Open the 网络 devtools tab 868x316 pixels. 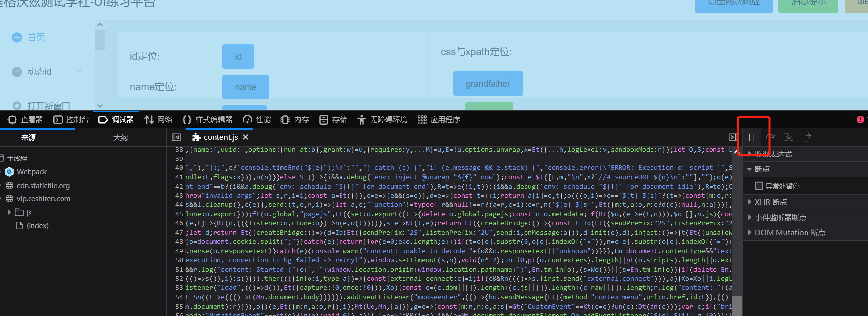[158, 120]
